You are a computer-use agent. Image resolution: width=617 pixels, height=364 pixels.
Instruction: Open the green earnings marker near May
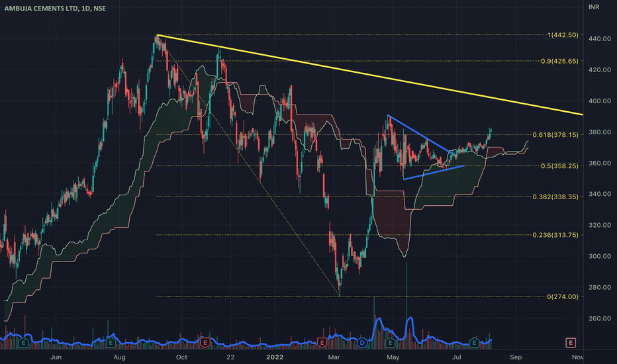tap(390, 343)
